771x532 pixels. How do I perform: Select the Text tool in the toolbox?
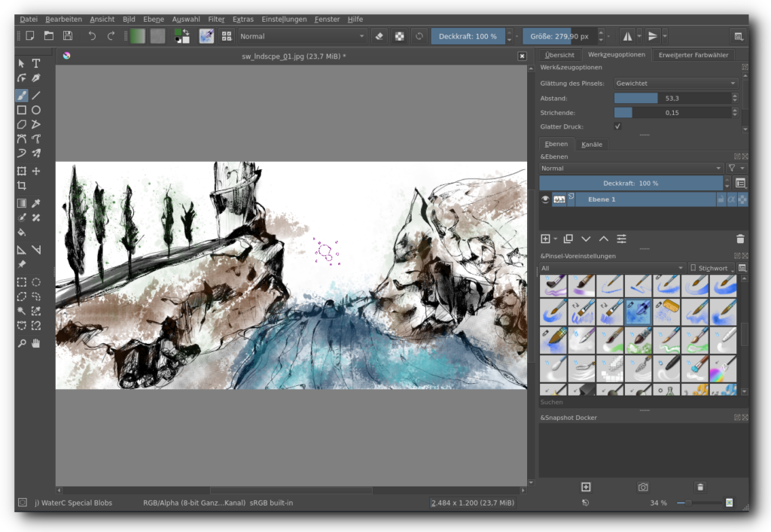36,63
